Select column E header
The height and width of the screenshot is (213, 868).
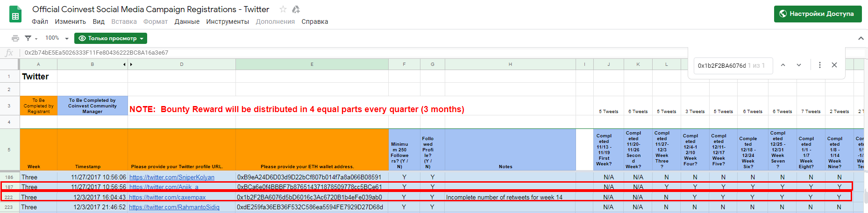tap(312, 64)
